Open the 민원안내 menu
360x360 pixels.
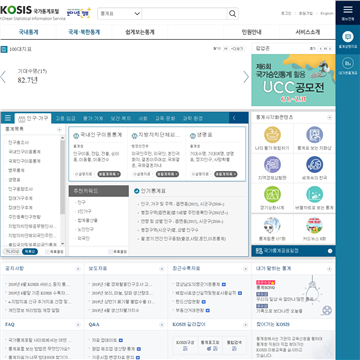tap(252, 32)
